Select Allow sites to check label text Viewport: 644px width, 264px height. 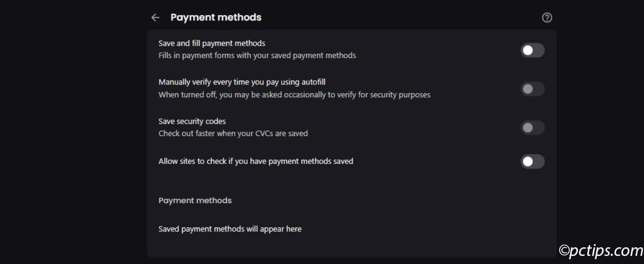(255, 161)
